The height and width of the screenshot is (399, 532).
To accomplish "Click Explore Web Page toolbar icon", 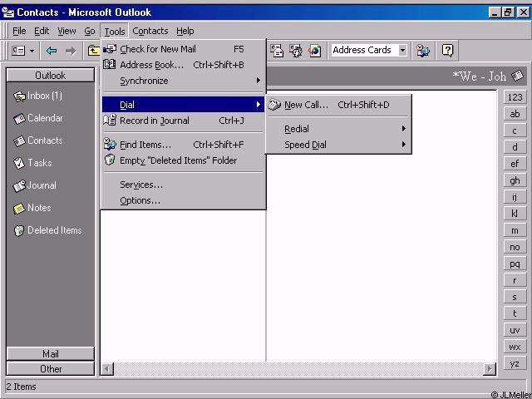I will 315,51.
